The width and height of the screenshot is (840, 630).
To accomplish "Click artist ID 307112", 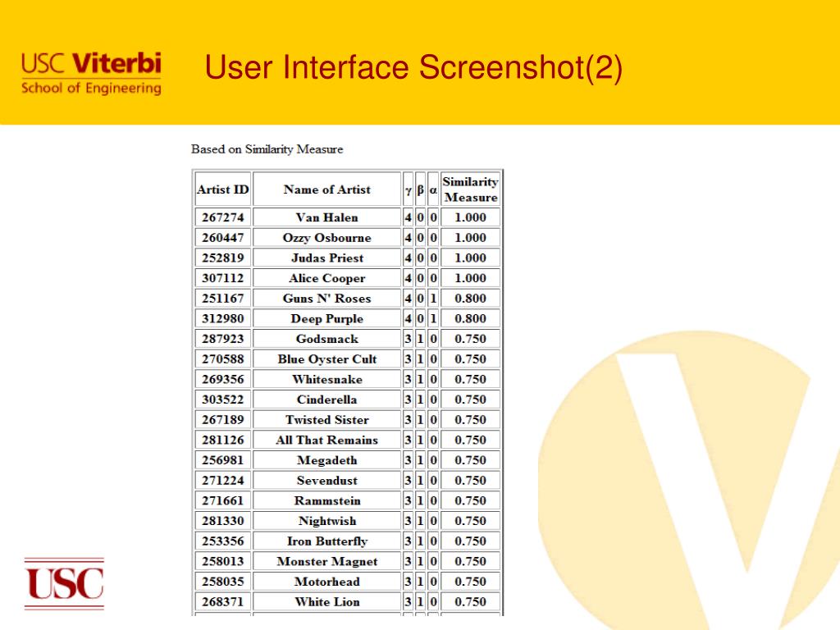I will click(223, 279).
